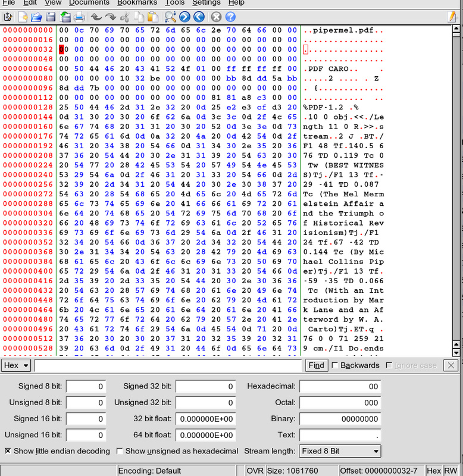Click the drag document clipboard icon

[x=8, y=17]
